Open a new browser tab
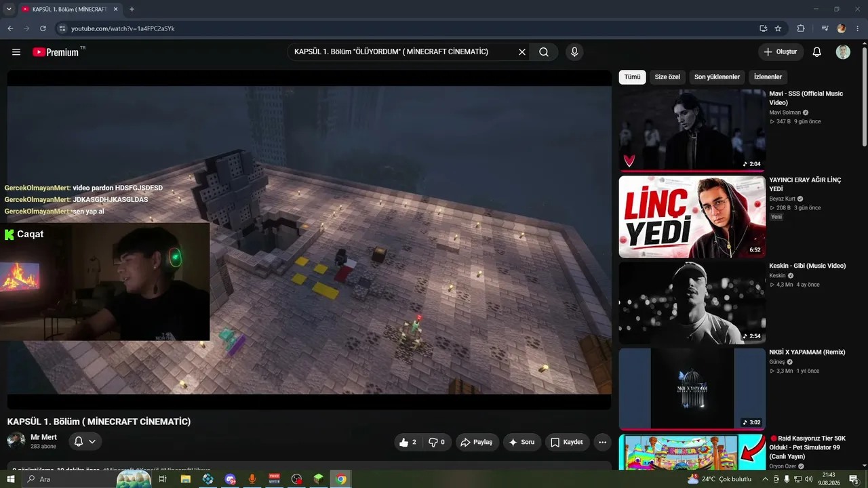 click(x=132, y=9)
